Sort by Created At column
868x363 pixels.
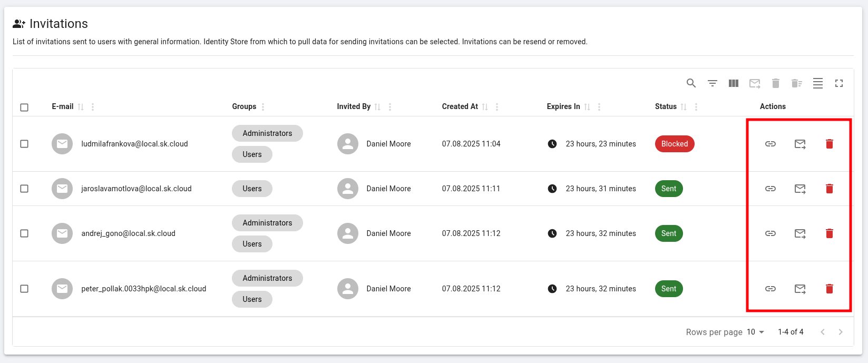point(485,107)
